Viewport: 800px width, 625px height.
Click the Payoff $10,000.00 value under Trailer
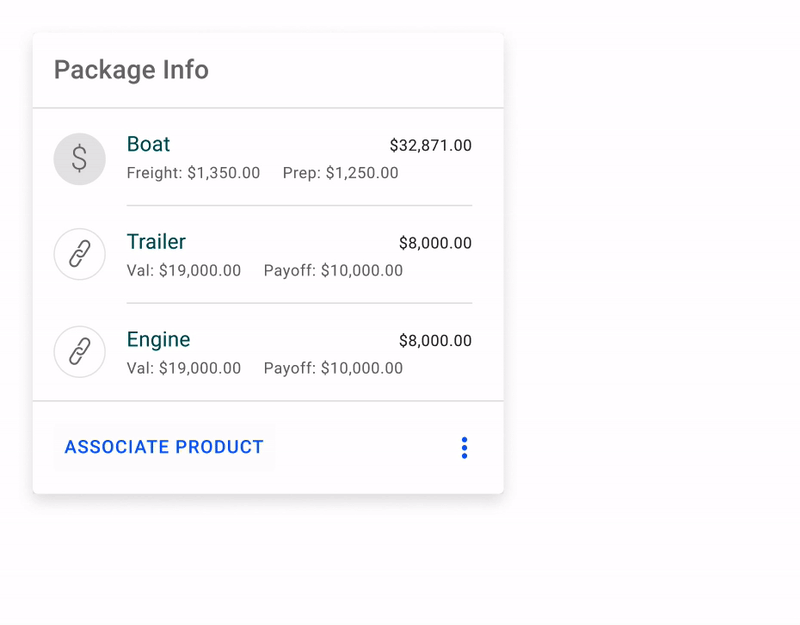(332, 270)
